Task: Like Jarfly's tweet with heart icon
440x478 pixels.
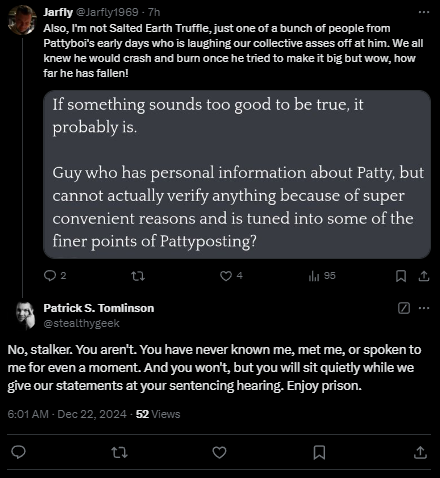Action: click(226, 276)
